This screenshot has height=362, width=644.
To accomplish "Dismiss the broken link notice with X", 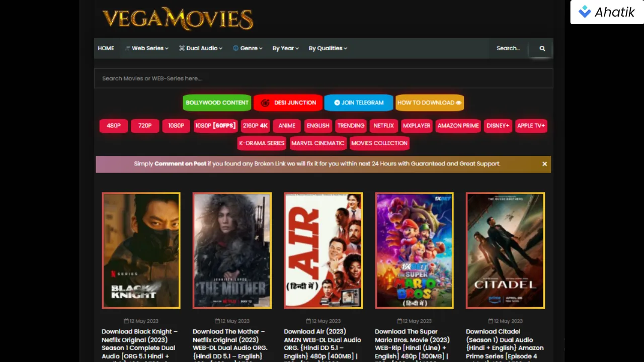I will [544, 164].
